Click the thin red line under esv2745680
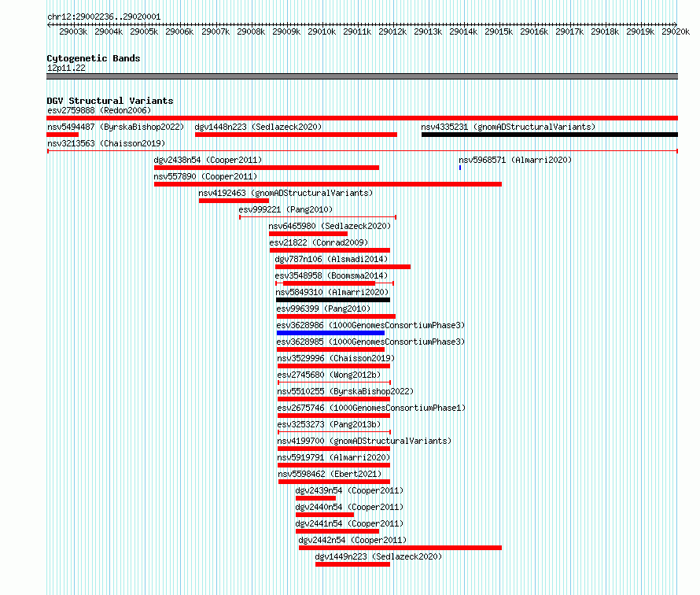The width and height of the screenshot is (700, 595). (x=334, y=382)
